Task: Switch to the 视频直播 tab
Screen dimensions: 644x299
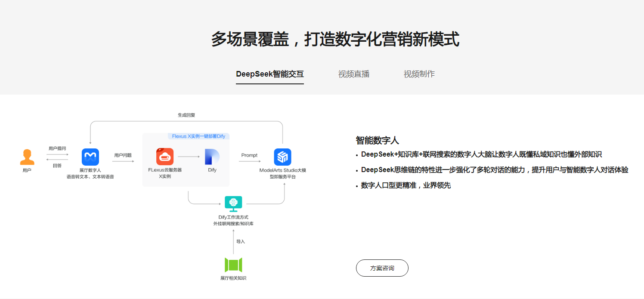Action: click(353, 74)
